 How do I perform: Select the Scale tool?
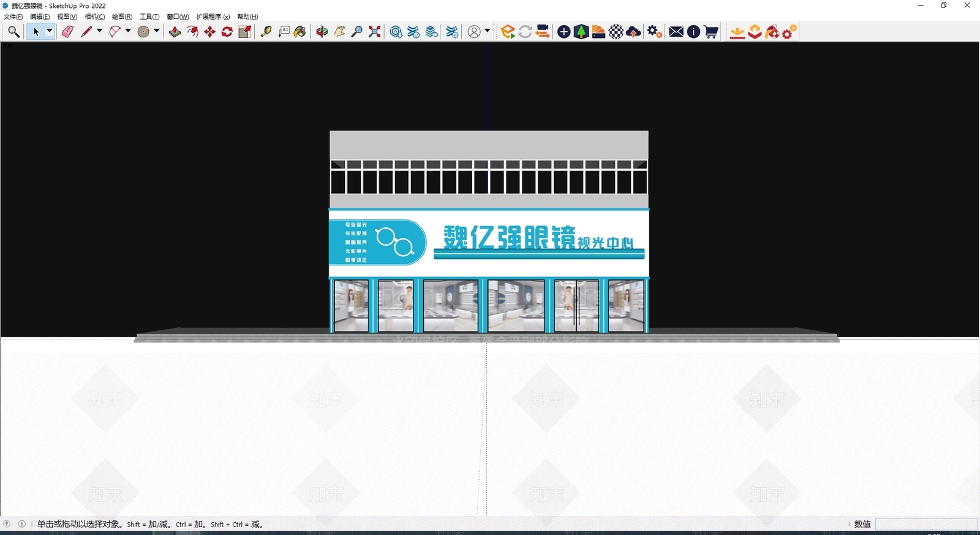[245, 32]
